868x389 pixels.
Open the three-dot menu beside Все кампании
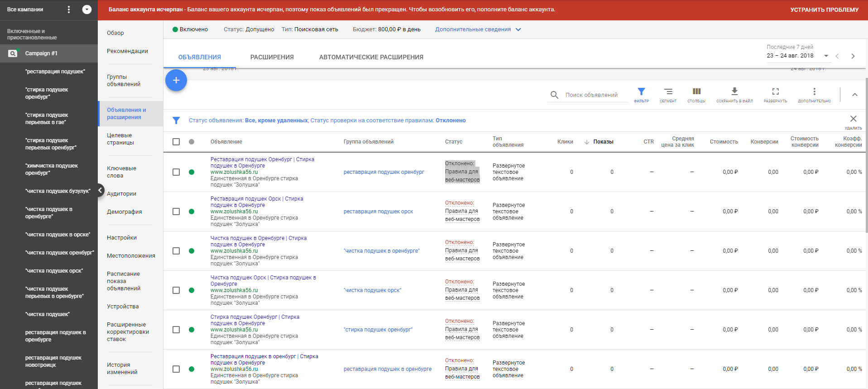[x=69, y=10]
